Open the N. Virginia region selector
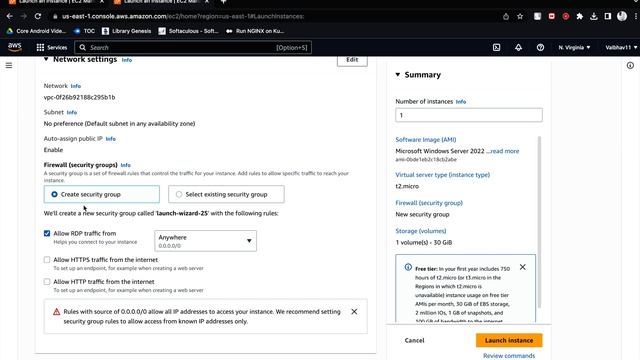The height and width of the screenshot is (360, 640). (x=574, y=47)
